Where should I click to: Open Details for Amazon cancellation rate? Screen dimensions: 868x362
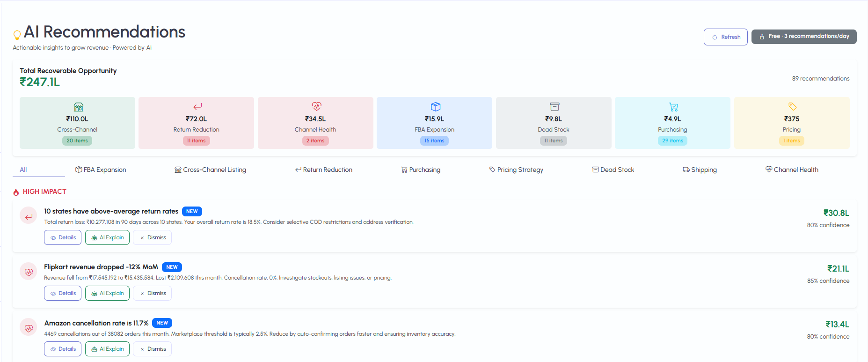[x=63, y=349]
